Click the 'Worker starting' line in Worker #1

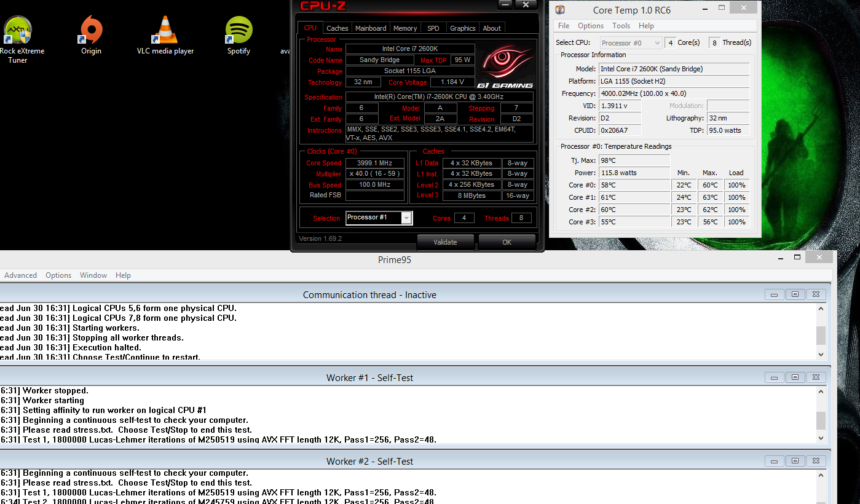click(x=42, y=400)
